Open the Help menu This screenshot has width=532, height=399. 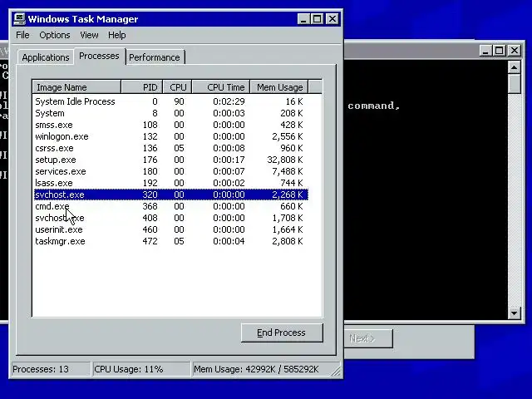(x=117, y=35)
